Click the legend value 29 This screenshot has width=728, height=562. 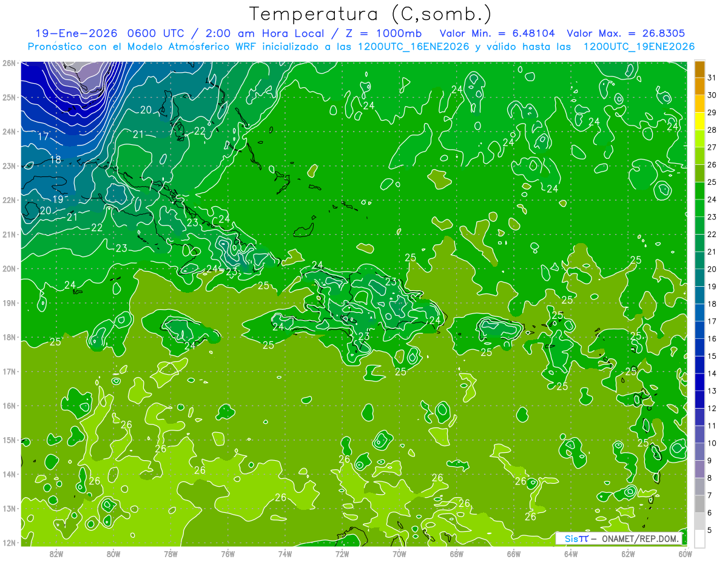click(712, 113)
